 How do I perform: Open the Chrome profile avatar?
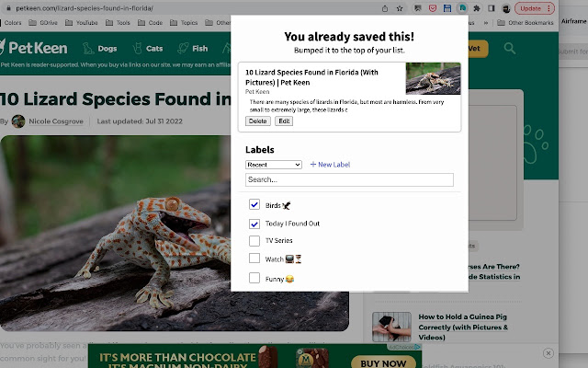tap(506, 8)
